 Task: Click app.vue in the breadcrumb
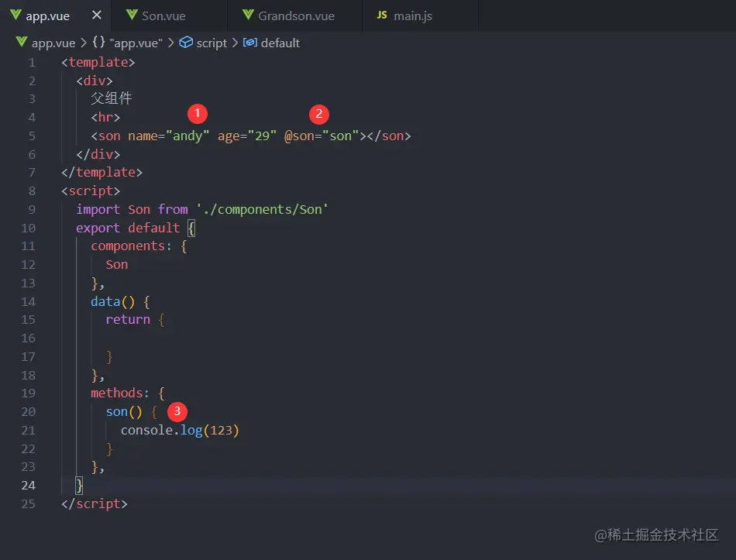coord(53,43)
